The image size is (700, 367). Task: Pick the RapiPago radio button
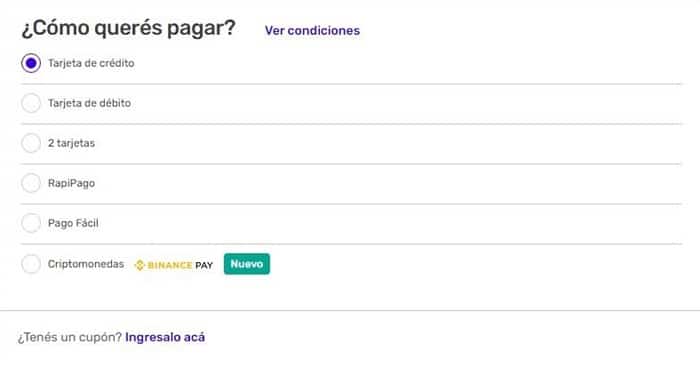31,183
